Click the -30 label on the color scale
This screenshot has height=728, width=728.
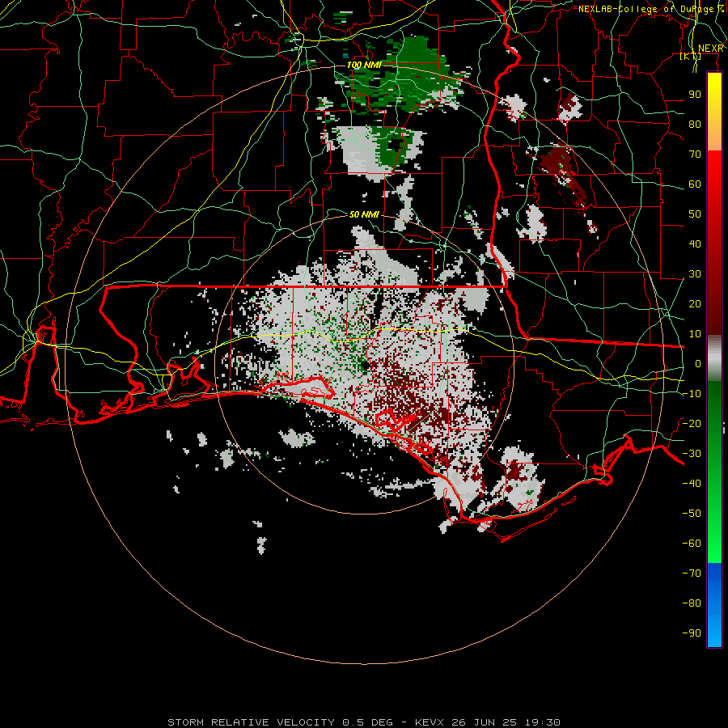tap(692, 453)
